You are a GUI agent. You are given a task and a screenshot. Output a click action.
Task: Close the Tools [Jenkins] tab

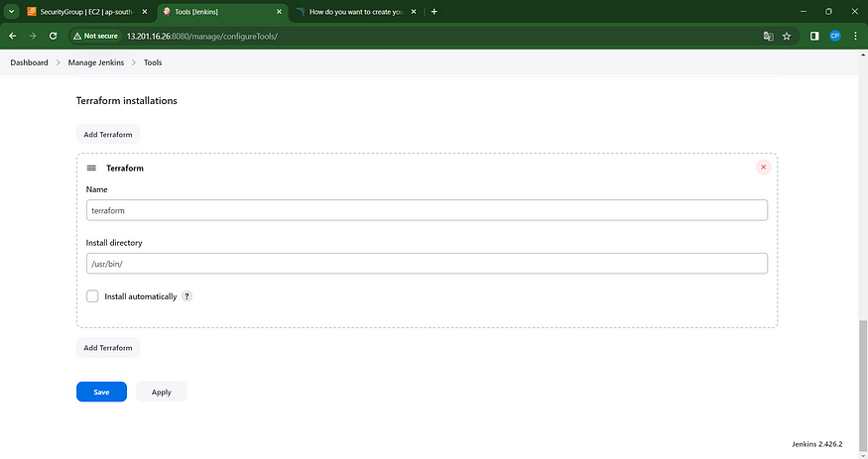(279, 12)
